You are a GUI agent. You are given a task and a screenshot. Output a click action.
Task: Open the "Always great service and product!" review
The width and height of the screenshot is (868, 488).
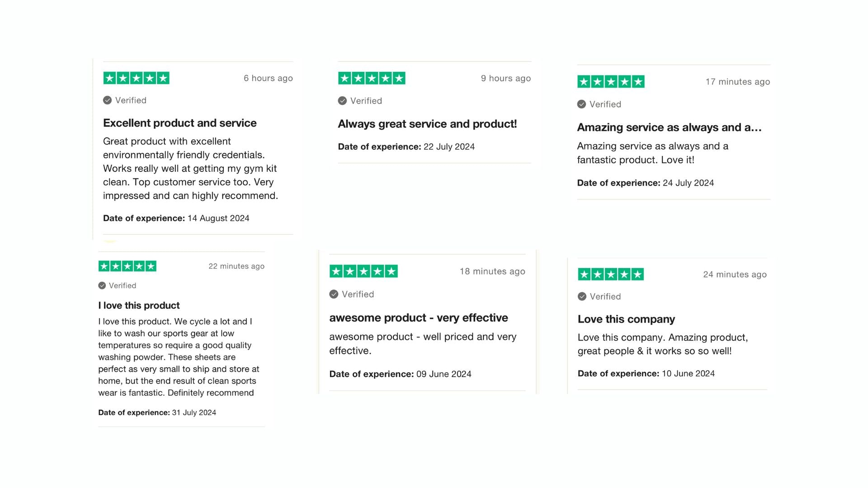pos(427,124)
